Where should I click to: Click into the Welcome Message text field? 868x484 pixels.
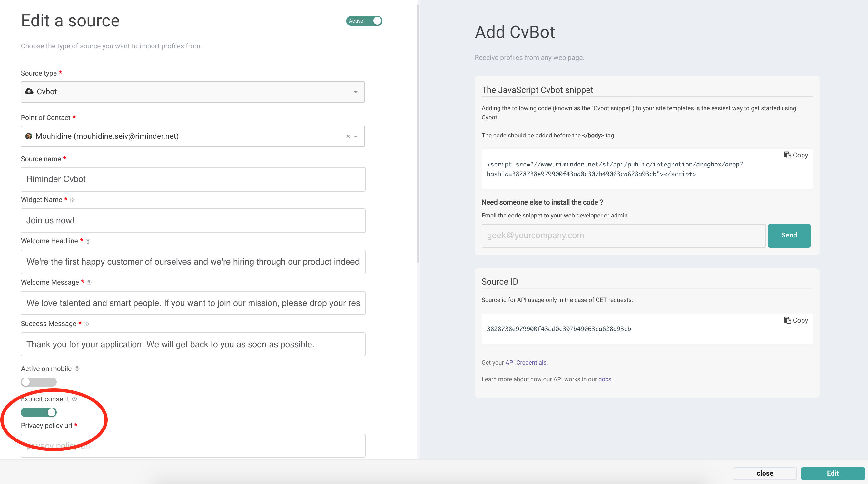tap(193, 303)
